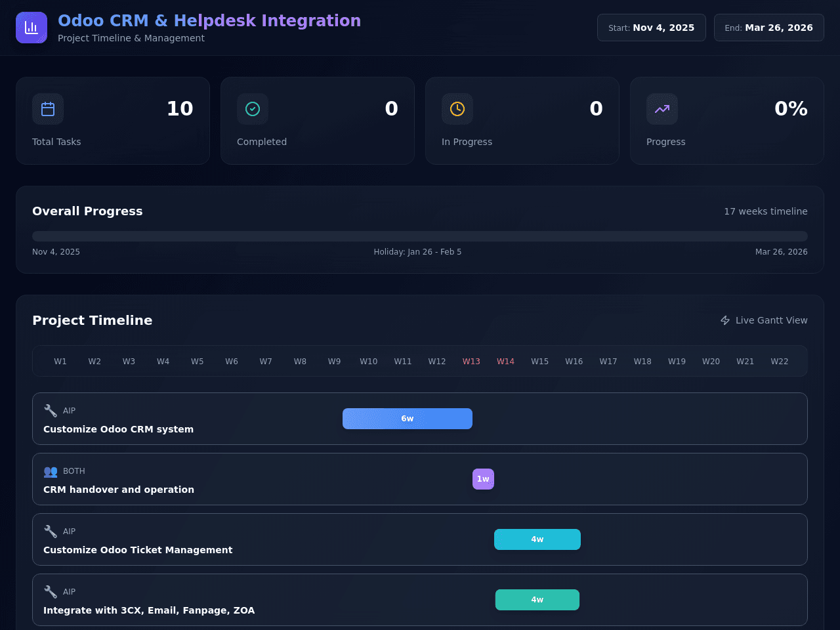Click week W11 in timeline header
The width and height of the screenshot is (840, 630).
pyautogui.click(x=403, y=362)
